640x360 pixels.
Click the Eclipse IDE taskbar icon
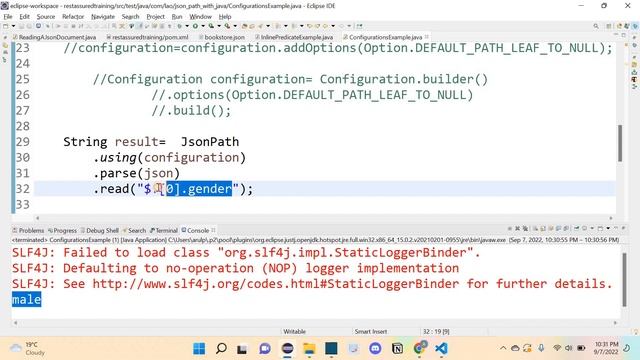(x=287, y=349)
